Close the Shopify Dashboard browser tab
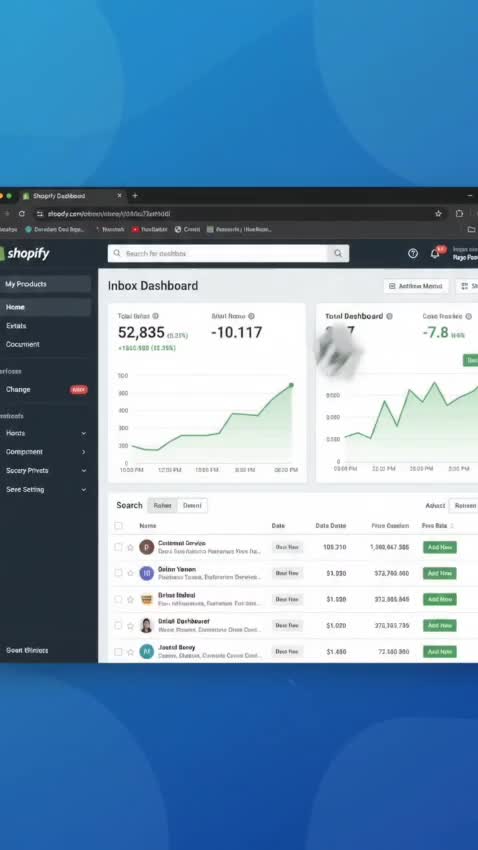Image resolution: width=478 pixels, height=850 pixels. click(119, 196)
